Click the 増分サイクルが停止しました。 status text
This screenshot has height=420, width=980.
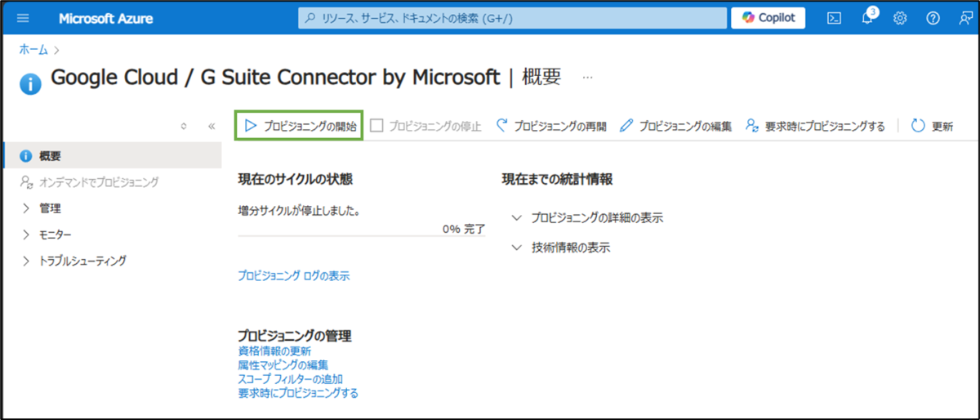pos(300,210)
